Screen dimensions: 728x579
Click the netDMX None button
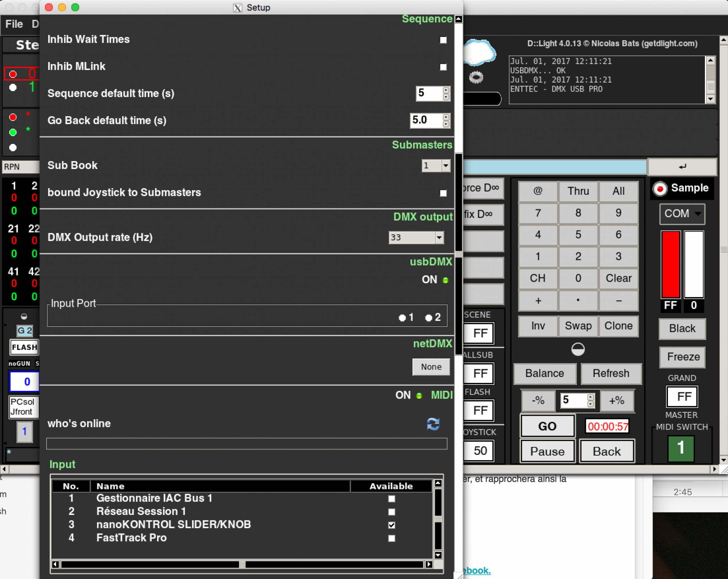tap(431, 367)
